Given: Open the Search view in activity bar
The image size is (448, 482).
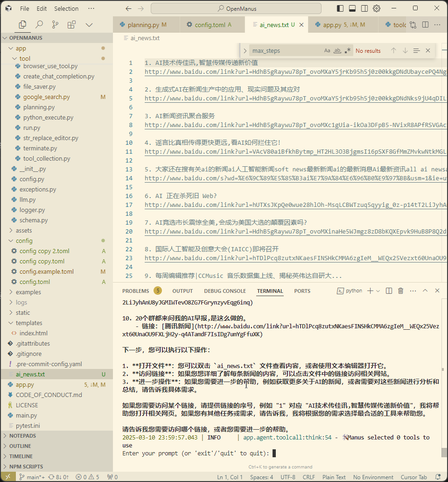Looking at the screenshot, I should tap(39, 25).
